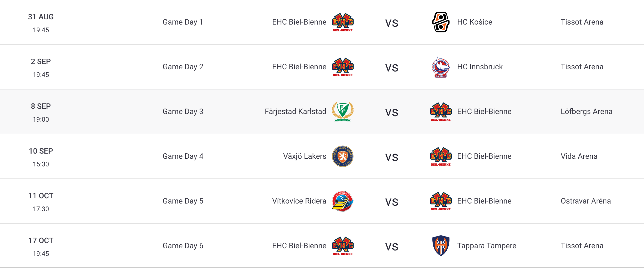
Task: Click the Vítkovice Ridera team name
Action: (x=299, y=201)
